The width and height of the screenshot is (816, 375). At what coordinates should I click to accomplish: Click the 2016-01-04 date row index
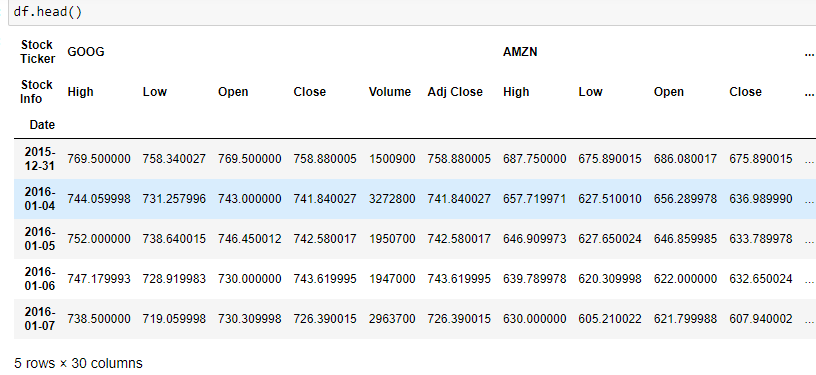tap(40, 199)
